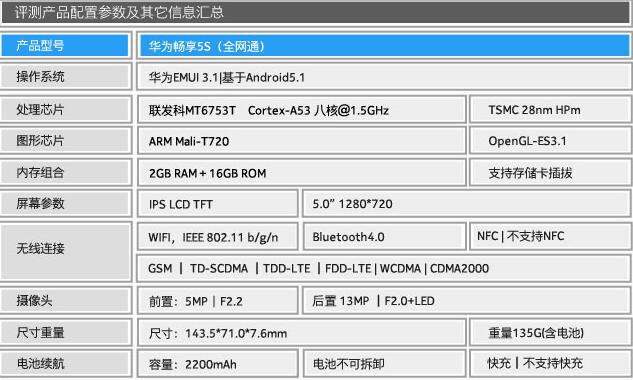Click the header '评测产品配置参数及其它信息汇总'

point(316,12)
